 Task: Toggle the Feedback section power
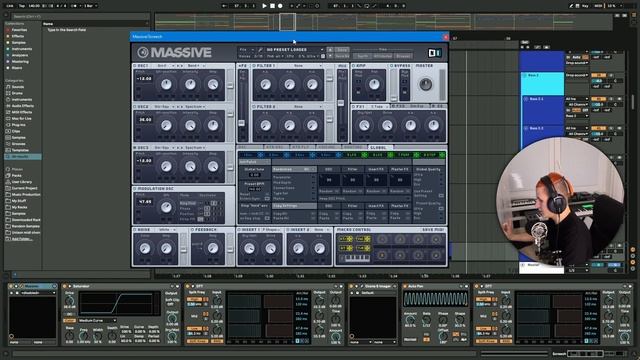pyautogui.click(x=192, y=230)
